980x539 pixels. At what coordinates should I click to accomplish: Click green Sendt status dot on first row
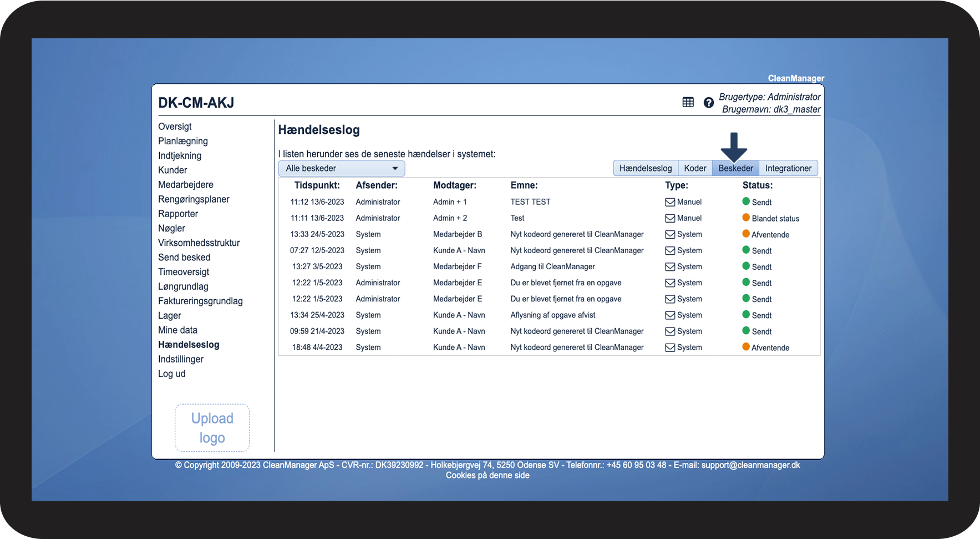click(x=746, y=202)
